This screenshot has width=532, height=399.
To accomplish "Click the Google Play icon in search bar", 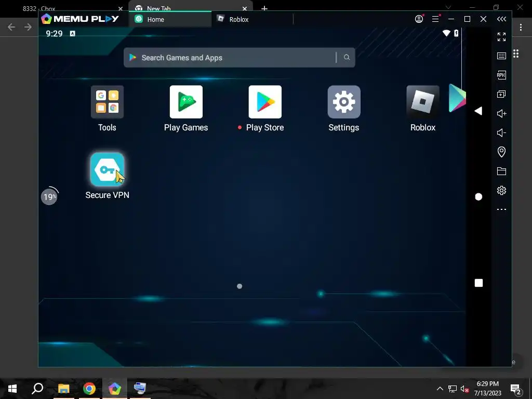I will point(132,57).
